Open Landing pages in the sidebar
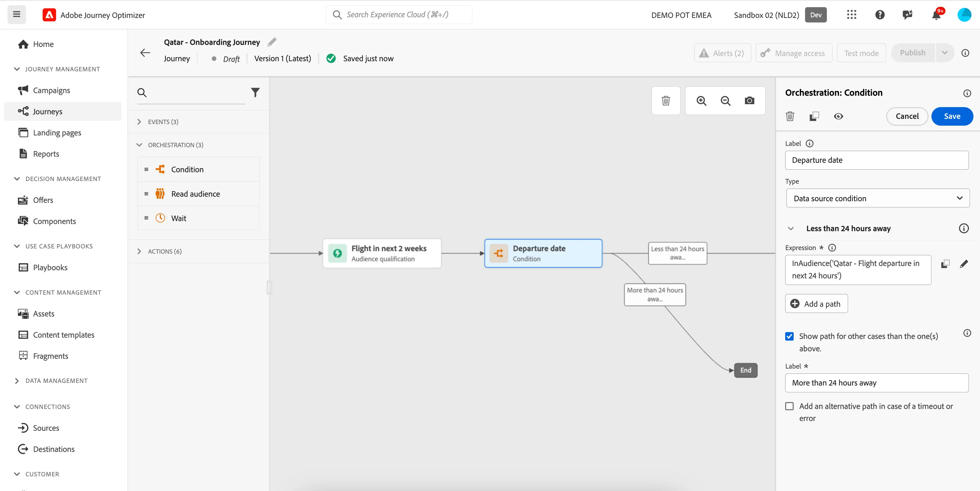The image size is (980, 491). [57, 133]
